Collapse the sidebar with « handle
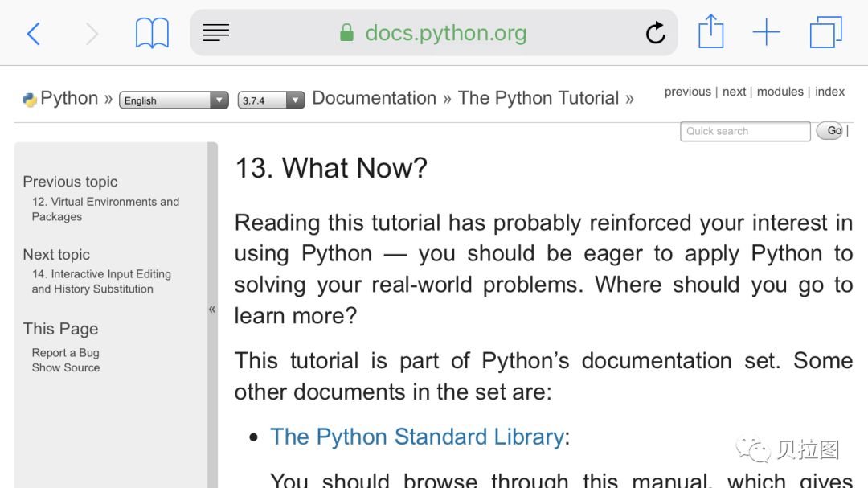This screenshot has width=868, height=488. coord(212,309)
